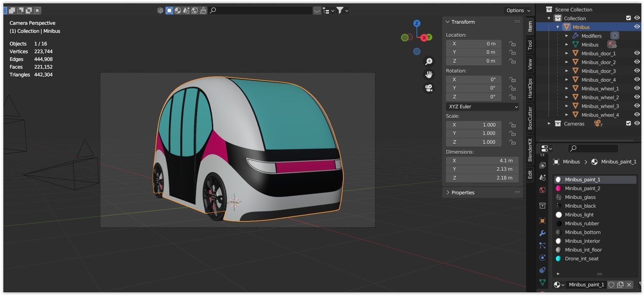Open Physics properties tab icon

542,257
